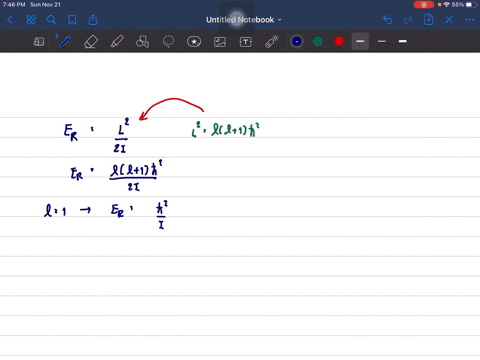Viewport: 480px width, 360px height.
Task: Toggle the zoom window tool
Action: 39,42
